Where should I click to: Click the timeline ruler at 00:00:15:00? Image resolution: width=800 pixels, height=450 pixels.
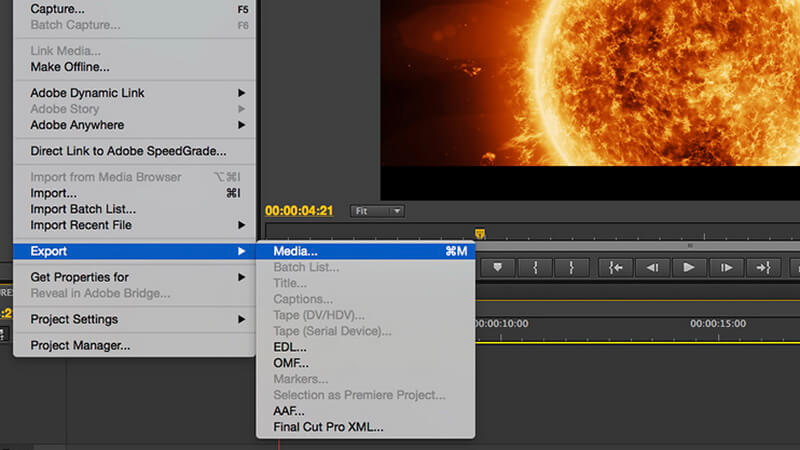click(x=718, y=323)
